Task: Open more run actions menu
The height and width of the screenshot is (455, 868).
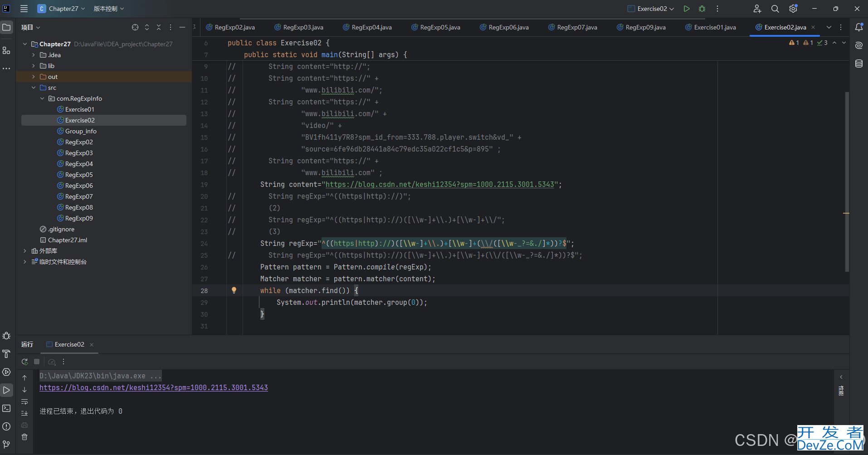Action: point(717,9)
